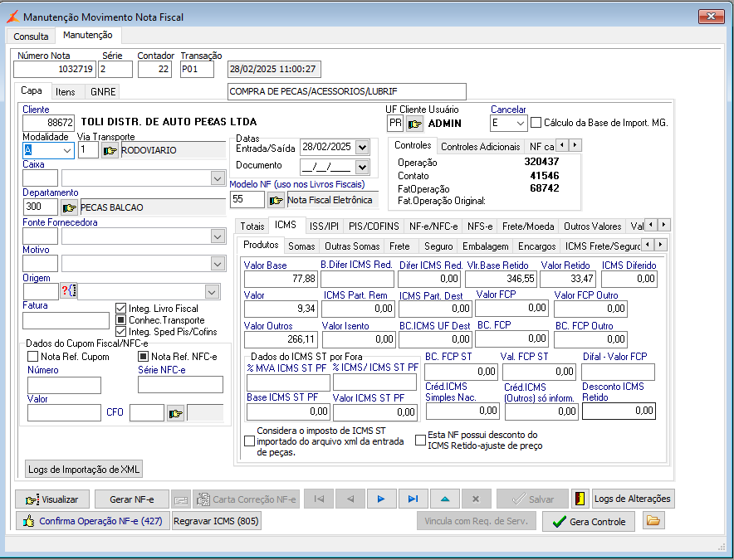Switch to the Itens tab
This screenshot has height=560, width=734.
click(66, 91)
